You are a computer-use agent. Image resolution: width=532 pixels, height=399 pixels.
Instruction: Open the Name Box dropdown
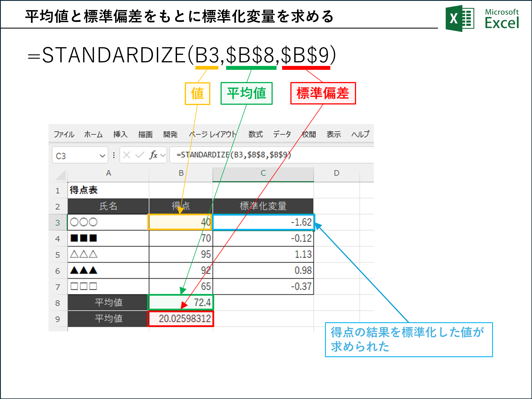[x=102, y=155]
